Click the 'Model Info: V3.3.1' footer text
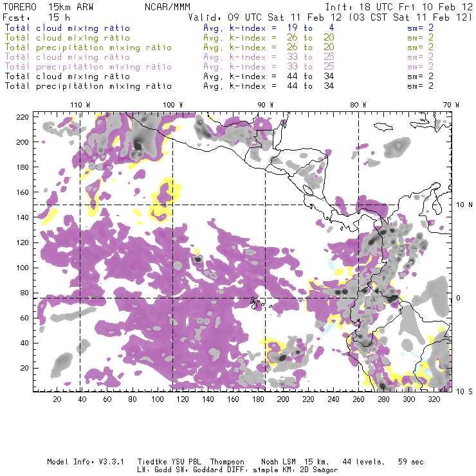The image size is (476, 476). coord(86,462)
